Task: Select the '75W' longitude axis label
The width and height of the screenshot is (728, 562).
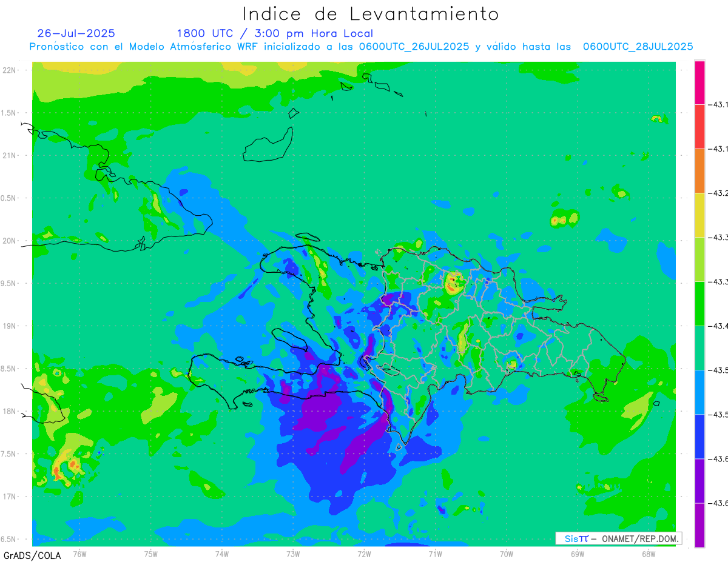Action: pyautogui.click(x=151, y=554)
